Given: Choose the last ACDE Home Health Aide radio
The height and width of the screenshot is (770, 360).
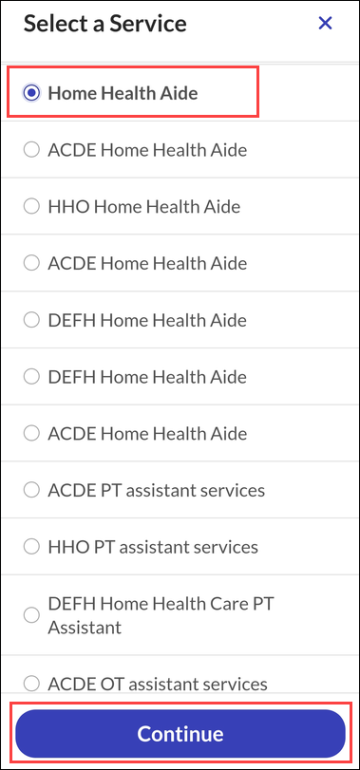Looking at the screenshot, I should [x=31, y=433].
